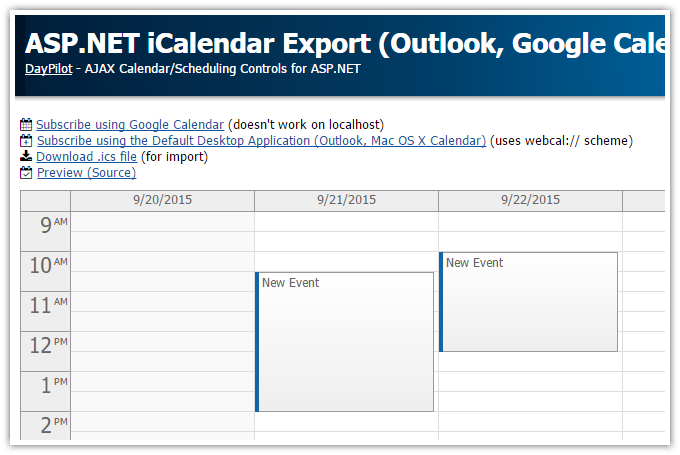This screenshot has height=455, width=680.
Task: Select the New Event on 9/22/2015
Action: tap(530, 300)
